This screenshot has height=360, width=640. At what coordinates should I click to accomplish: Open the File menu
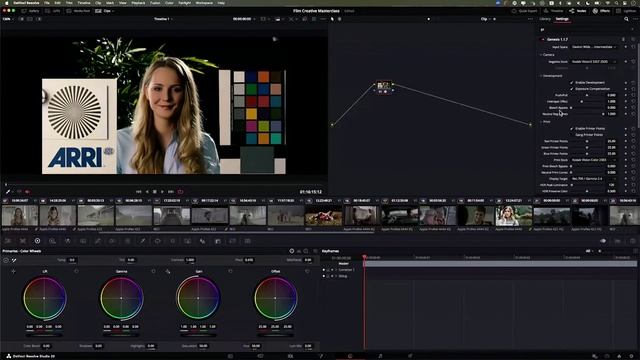coord(47,3)
